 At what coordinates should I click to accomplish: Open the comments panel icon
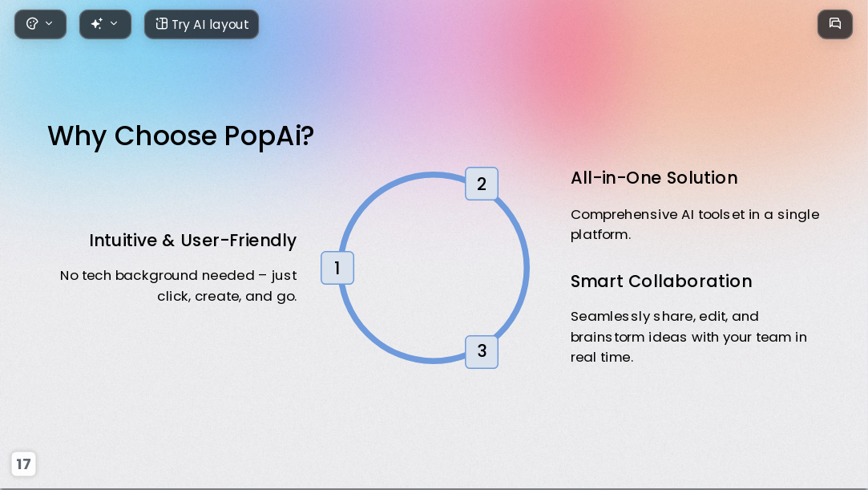[835, 24]
